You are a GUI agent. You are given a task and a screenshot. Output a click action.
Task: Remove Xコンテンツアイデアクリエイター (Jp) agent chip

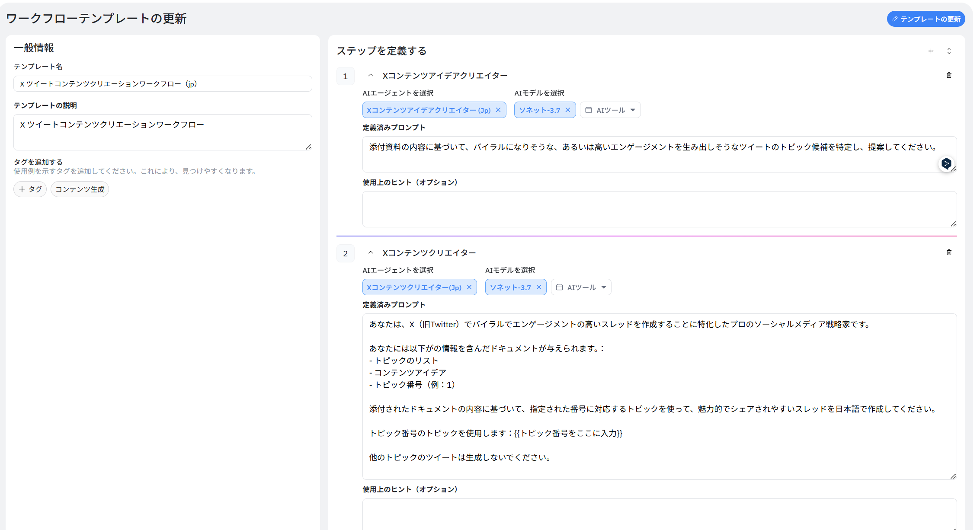[498, 110]
